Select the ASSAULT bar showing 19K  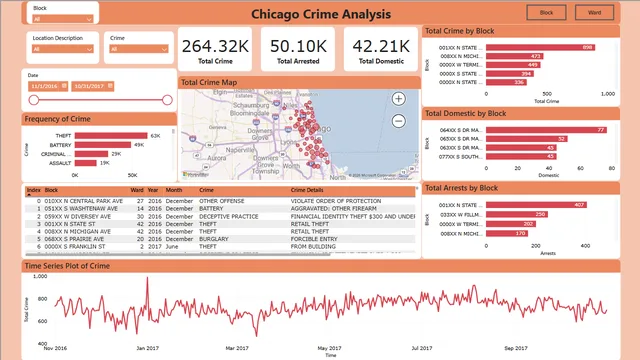[x=85, y=163]
